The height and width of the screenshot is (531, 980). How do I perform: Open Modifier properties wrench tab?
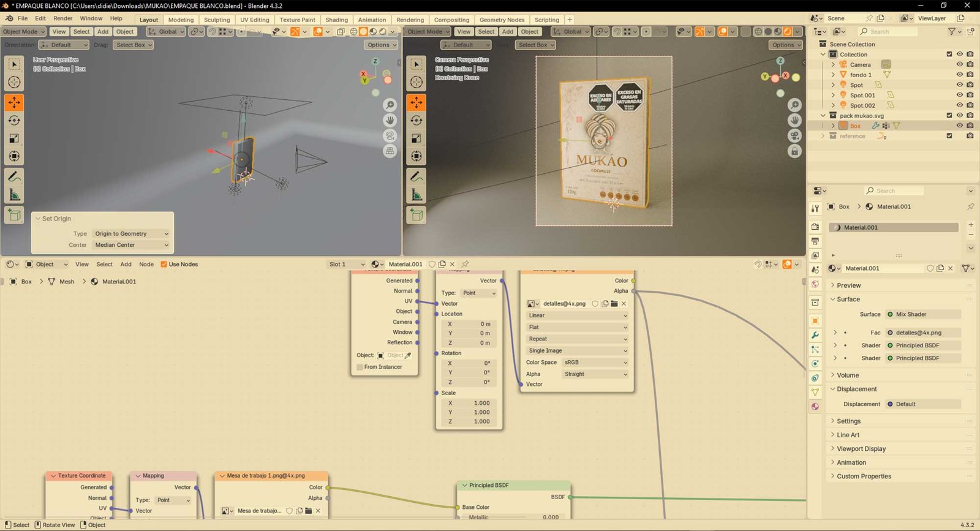click(815, 335)
